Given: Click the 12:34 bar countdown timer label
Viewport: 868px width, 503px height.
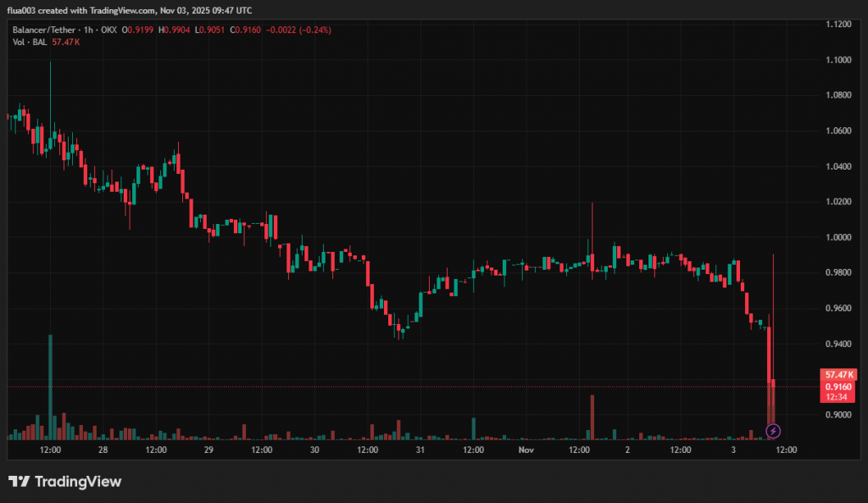Looking at the screenshot, I should [839, 397].
